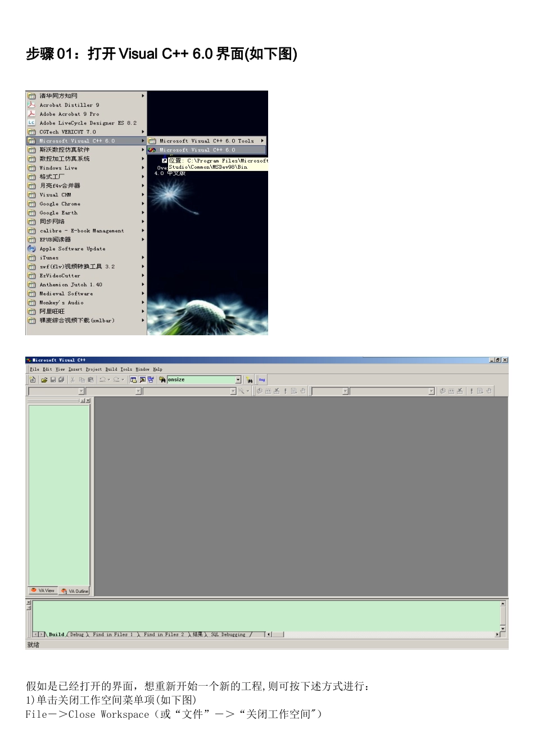The width and height of the screenshot is (534, 756).
Task: Click the Insert/Remove Breakpoint hand icon
Action: [x=302, y=390]
